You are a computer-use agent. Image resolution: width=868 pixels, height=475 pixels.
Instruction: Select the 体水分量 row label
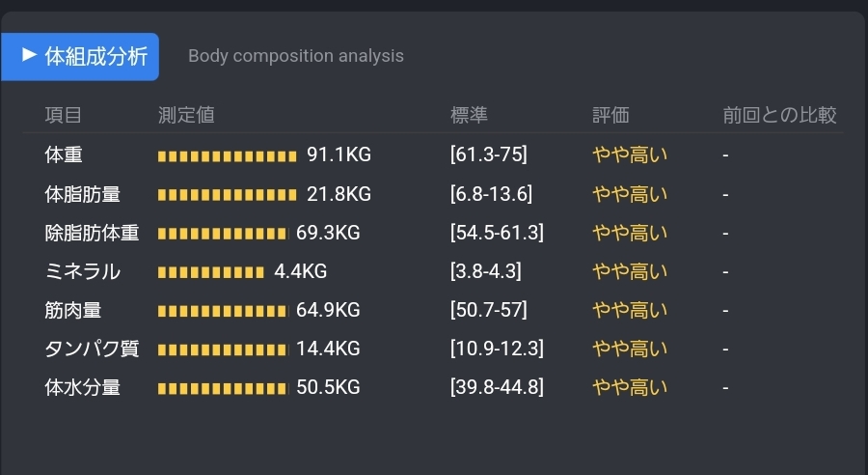coord(83,387)
